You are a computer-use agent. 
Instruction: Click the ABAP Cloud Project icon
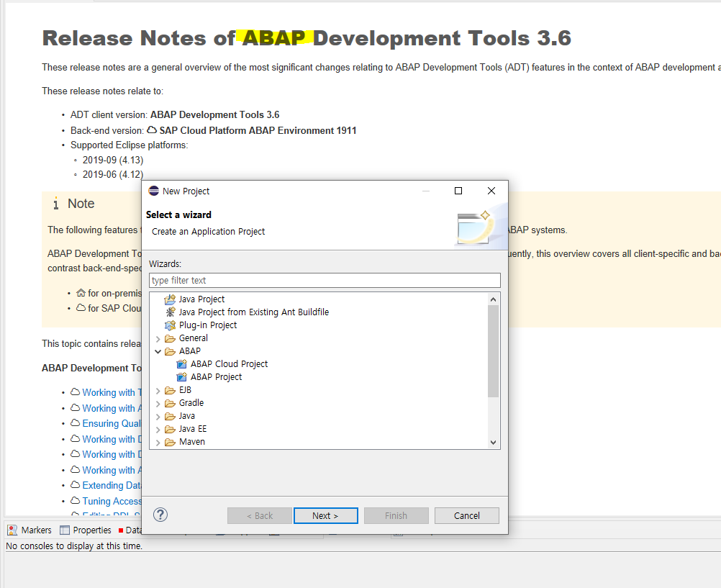[x=181, y=364]
